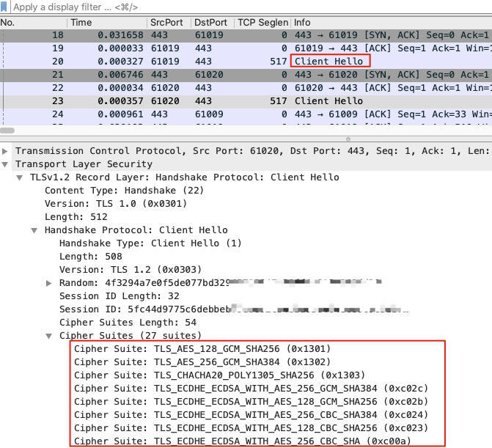Collapse the Cipher Suites (27 suites) list
This screenshot has height=448, width=492.
(49, 336)
